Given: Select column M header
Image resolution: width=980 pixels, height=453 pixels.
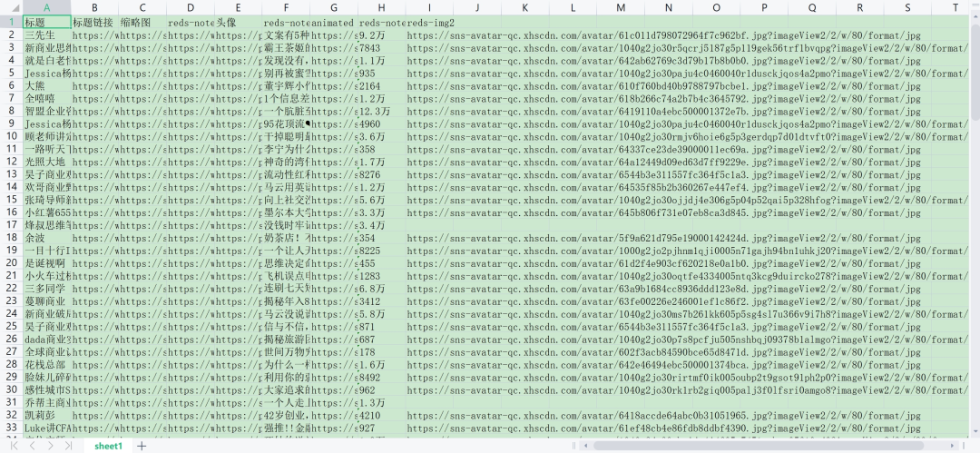Looking at the screenshot, I should (x=621, y=7).
